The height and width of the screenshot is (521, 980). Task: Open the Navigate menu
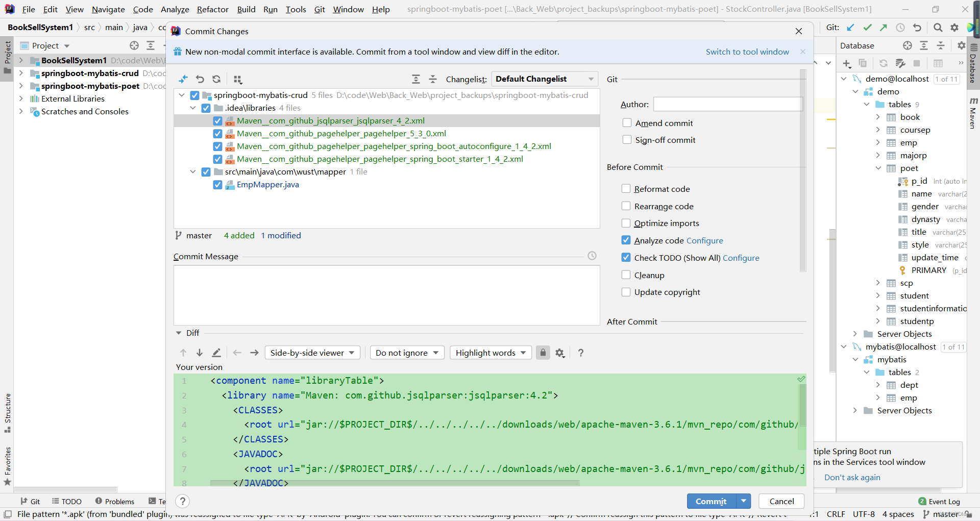(108, 9)
